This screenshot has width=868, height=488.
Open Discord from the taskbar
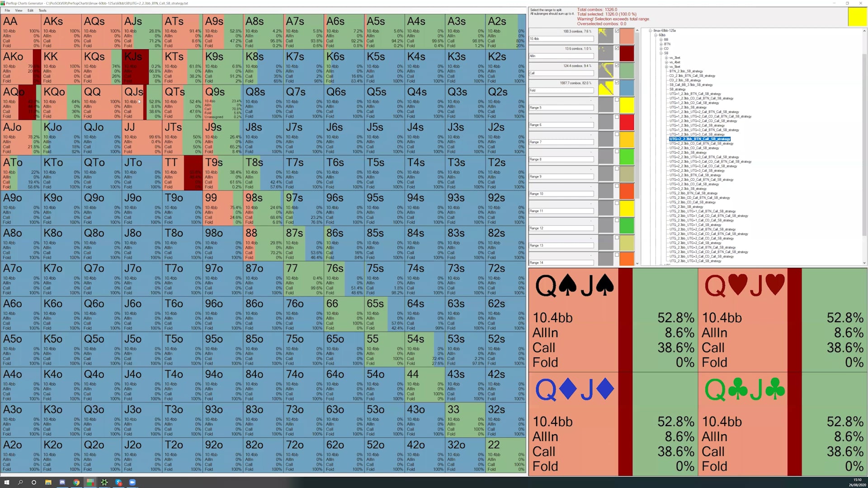coord(62,482)
